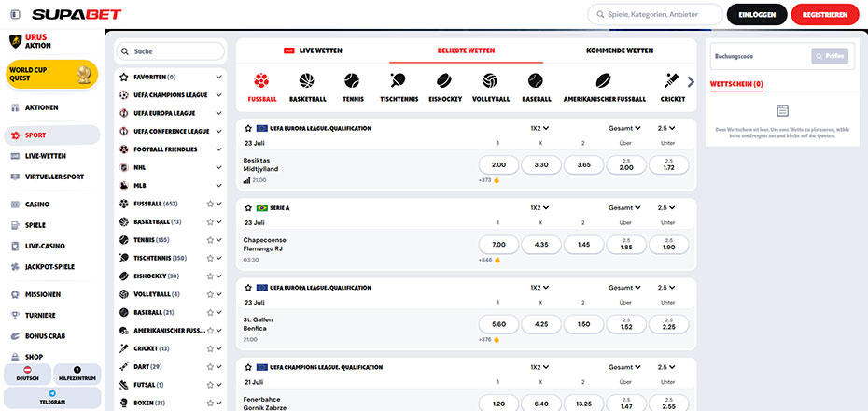Star Basketball (13) in the category list

(x=210, y=222)
